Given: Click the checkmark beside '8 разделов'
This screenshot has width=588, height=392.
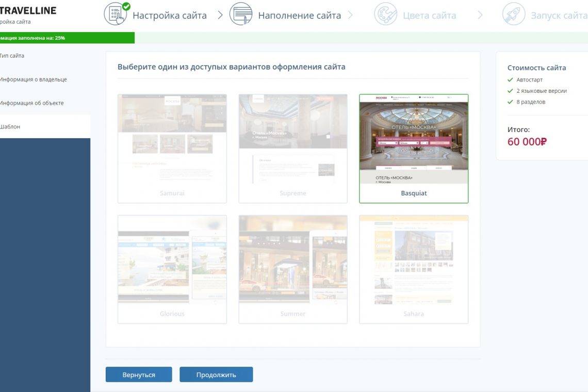Looking at the screenshot, I should (x=510, y=102).
